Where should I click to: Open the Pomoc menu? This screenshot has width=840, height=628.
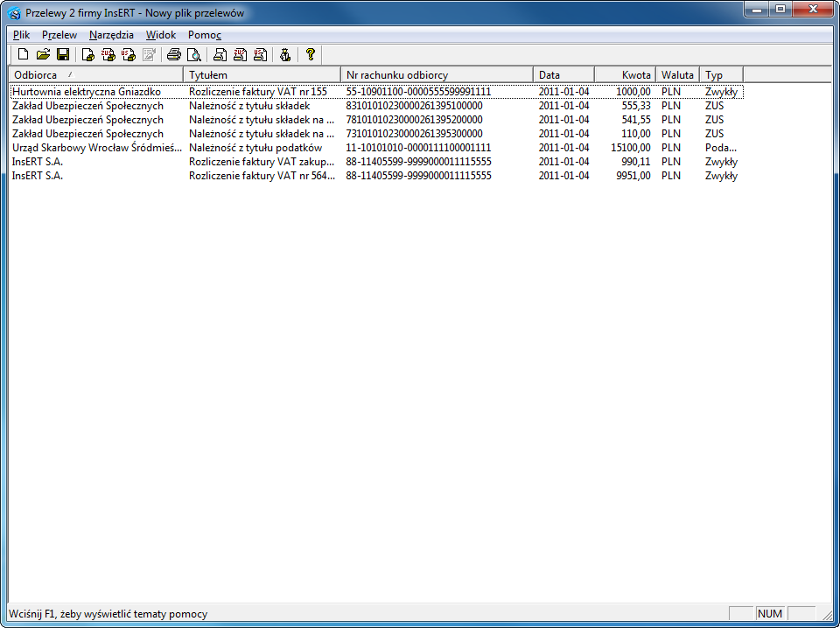click(x=205, y=35)
